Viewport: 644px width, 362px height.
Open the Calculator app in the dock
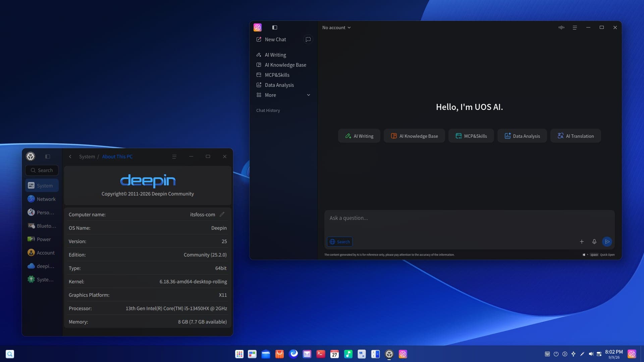[375, 354]
